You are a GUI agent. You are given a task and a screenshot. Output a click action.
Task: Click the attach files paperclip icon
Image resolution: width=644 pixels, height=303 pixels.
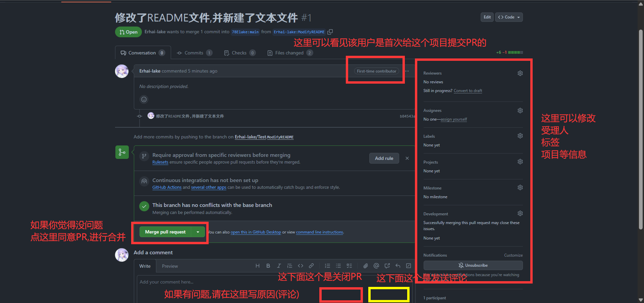tap(366, 266)
